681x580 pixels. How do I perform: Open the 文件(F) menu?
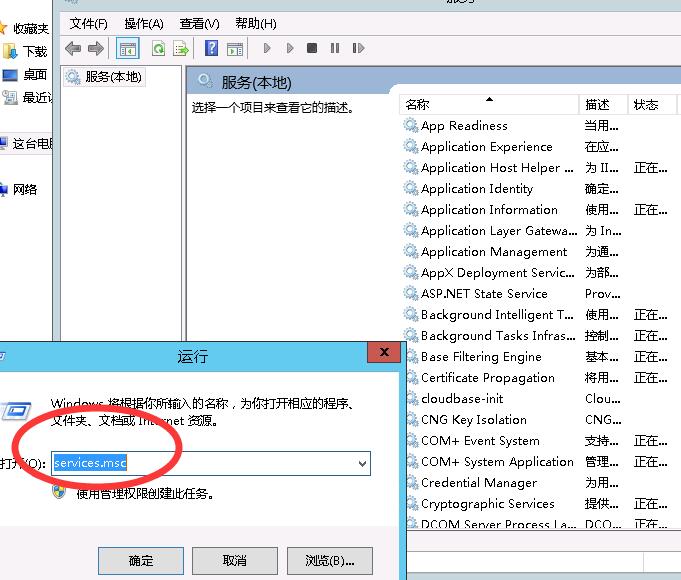89,23
